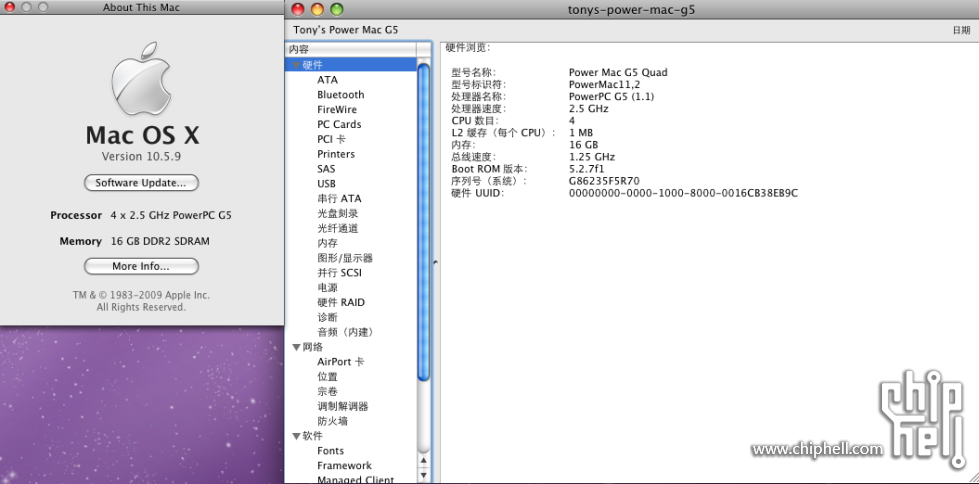Select 位置 locations entry
This screenshot has width=979, height=484.
327,377
